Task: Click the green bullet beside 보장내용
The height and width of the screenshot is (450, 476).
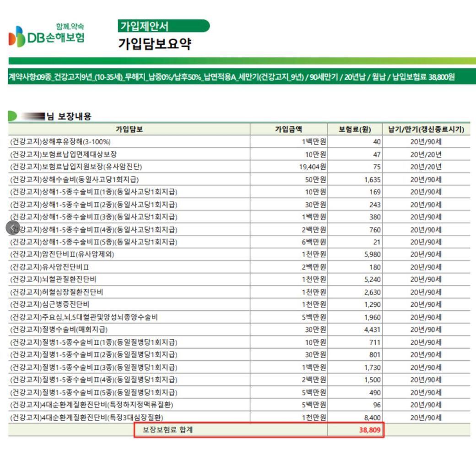Action: [13, 116]
